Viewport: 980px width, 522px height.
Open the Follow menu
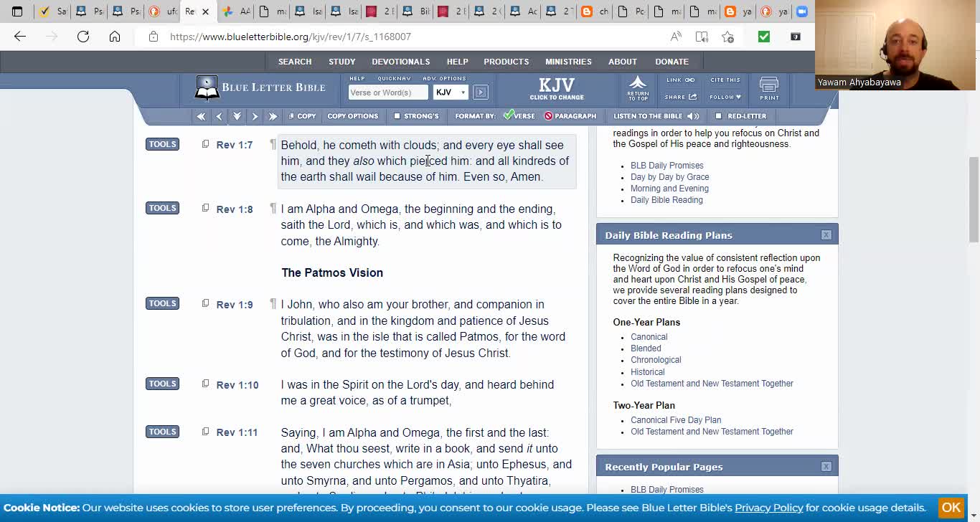click(x=725, y=97)
